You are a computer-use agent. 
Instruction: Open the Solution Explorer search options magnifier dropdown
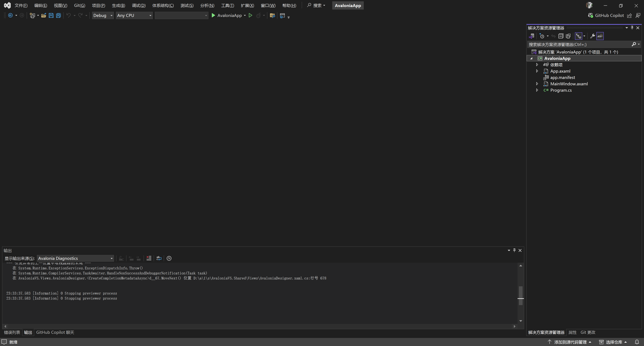point(635,44)
